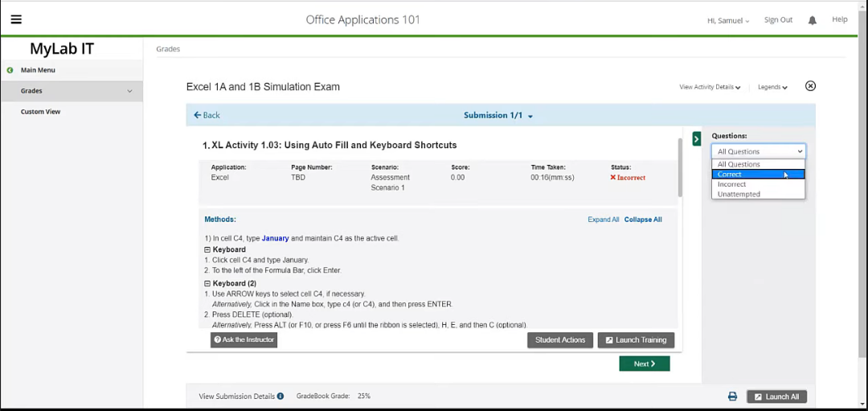Click the Office Applications 101 title

coord(362,20)
